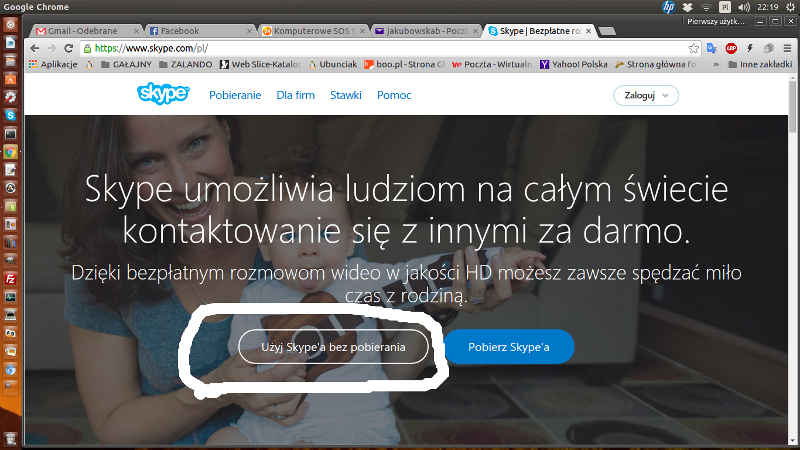The height and width of the screenshot is (450, 800).
Task: Open the Pobieranie page link
Action: [235, 95]
